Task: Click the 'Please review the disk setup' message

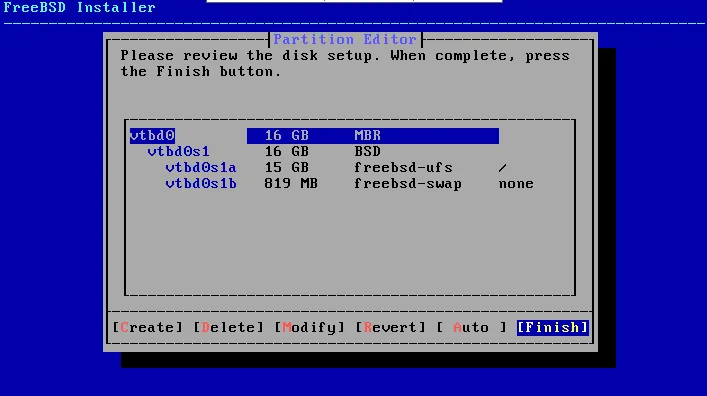Action: (345, 64)
